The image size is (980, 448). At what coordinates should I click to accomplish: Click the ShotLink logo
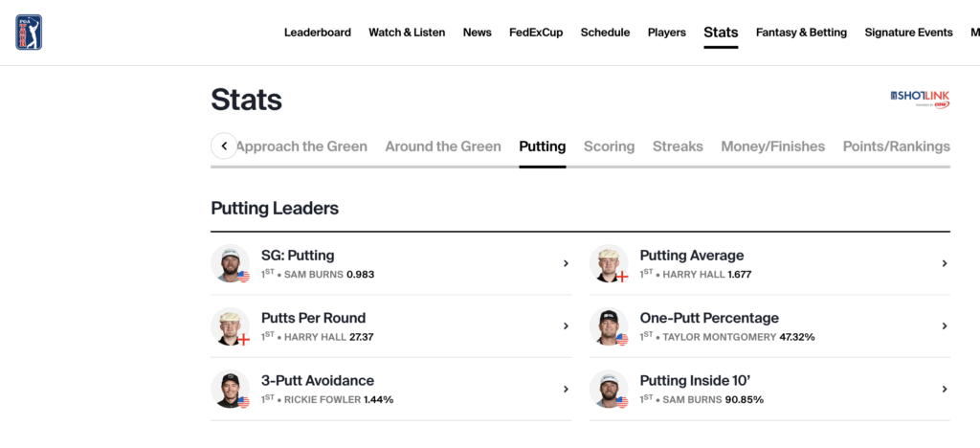click(x=920, y=98)
